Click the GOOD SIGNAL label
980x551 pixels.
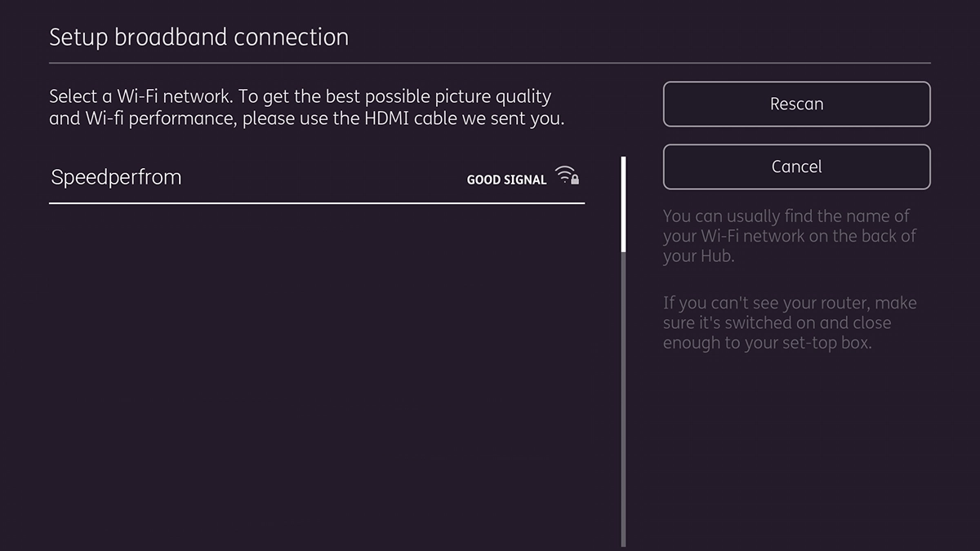[x=506, y=180]
